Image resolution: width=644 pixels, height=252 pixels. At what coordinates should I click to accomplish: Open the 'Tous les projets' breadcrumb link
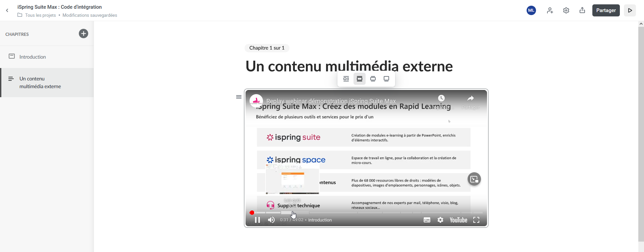40,15
